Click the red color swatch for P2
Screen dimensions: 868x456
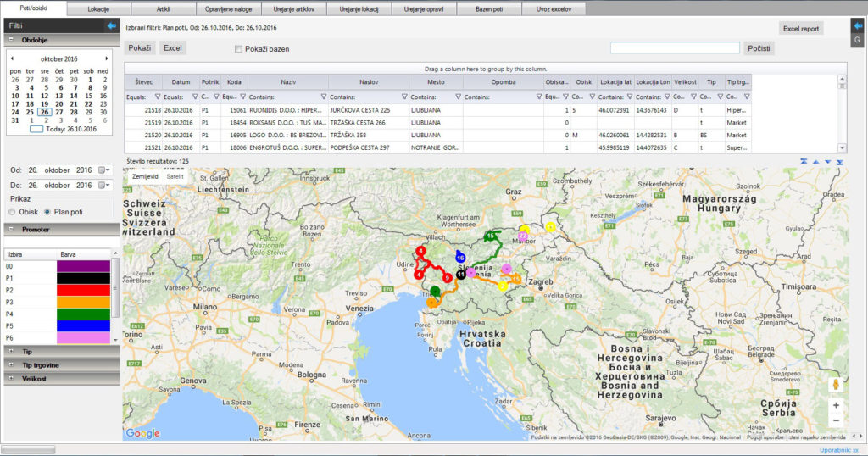point(83,290)
